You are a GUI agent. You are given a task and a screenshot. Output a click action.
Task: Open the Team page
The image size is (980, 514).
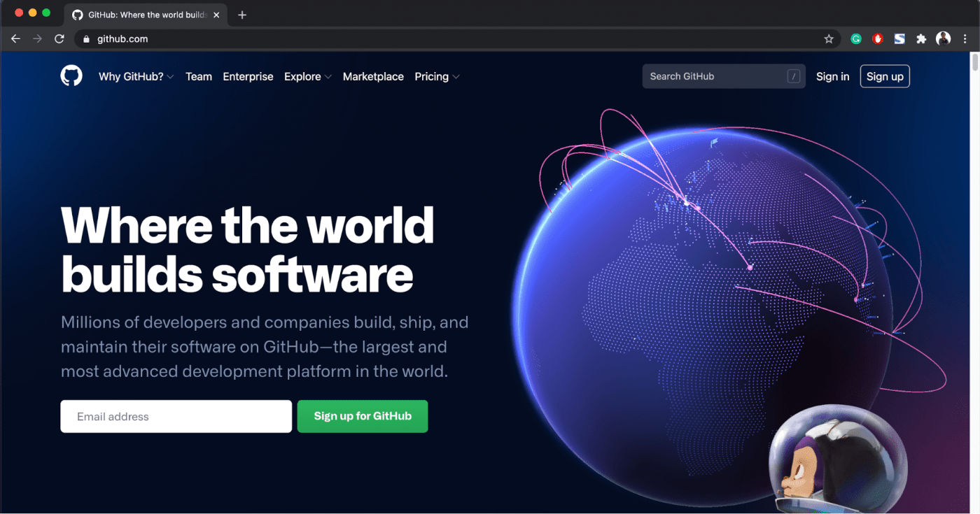[x=199, y=77]
